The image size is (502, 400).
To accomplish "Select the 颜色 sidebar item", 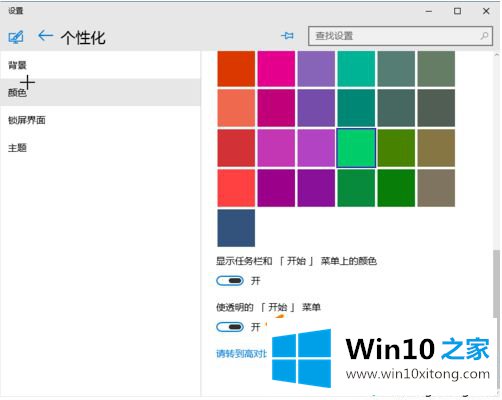I will tap(100, 92).
